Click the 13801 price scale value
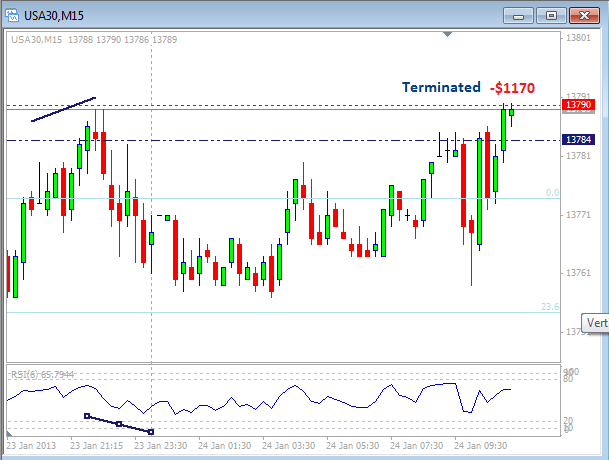This screenshot has height=460, width=609. [578, 38]
